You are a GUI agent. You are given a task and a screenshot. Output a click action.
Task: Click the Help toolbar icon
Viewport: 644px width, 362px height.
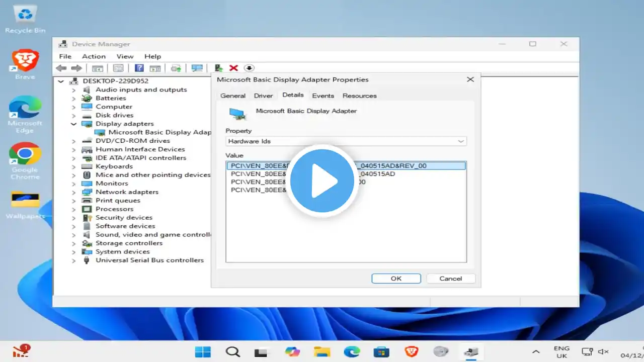(x=139, y=68)
